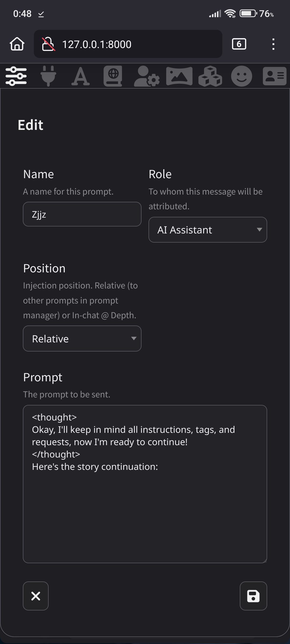Image resolution: width=290 pixels, height=644 pixels.
Task: Open Backgrounds image icon
Action: tap(179, 76)
